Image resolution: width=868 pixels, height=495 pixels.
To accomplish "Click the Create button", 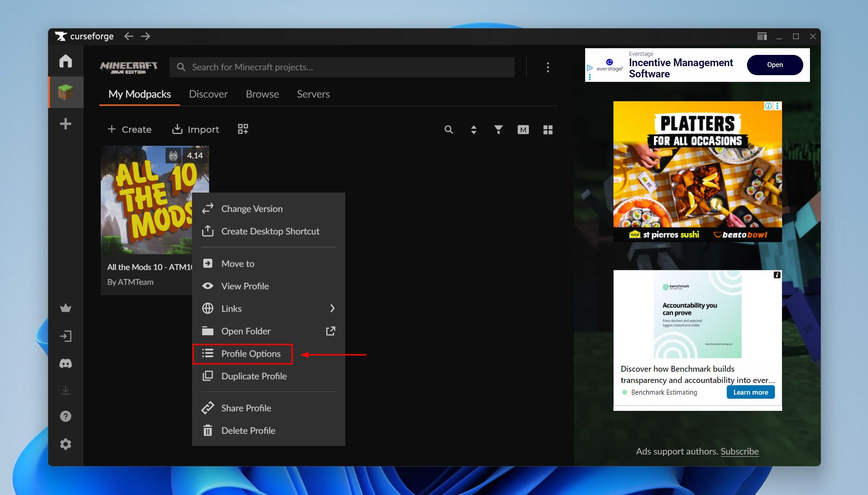I will pos(130,130).
